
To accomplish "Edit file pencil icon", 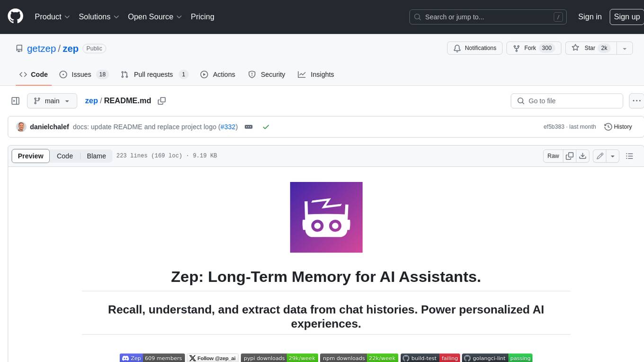I will (599, 156).
